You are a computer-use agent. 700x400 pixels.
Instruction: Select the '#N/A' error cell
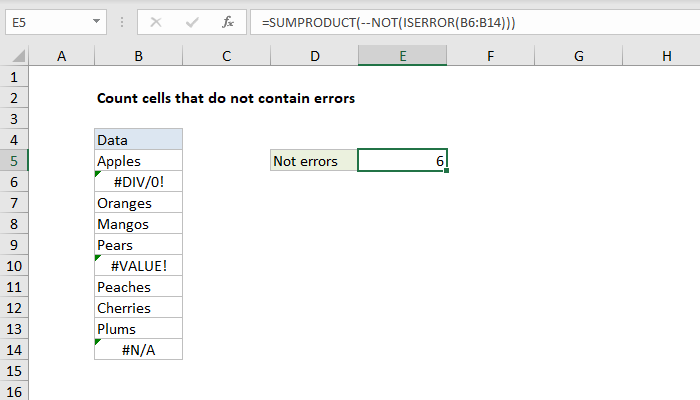click(138, 350)
